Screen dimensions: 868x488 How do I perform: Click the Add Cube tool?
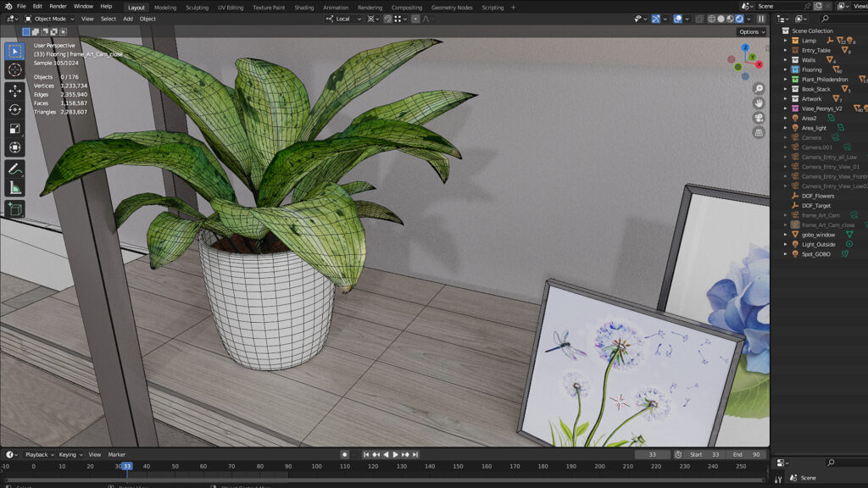pyautogui.click(x=14, y=208)
